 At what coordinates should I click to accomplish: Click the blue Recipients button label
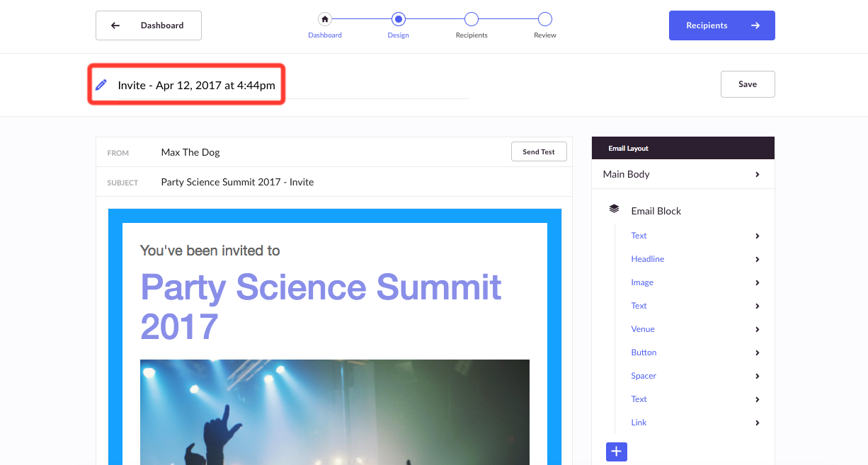coord(707,25)
